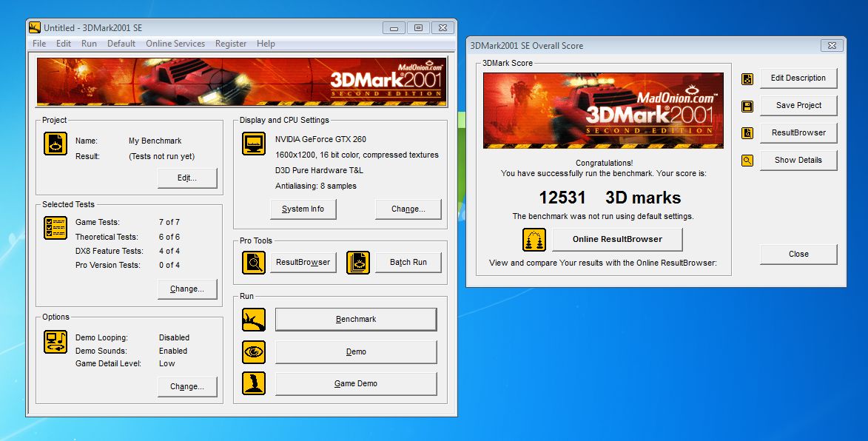Image resolution: width=868 pixels, height=441 pixels.
Task: Click the Game Detail Level Low value
Action: coord(166,363)
